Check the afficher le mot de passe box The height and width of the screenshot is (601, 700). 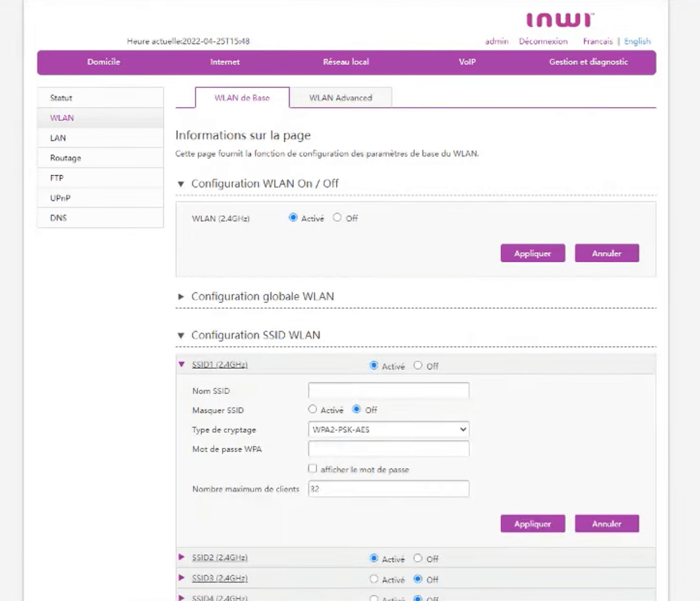tap(313, 469)
